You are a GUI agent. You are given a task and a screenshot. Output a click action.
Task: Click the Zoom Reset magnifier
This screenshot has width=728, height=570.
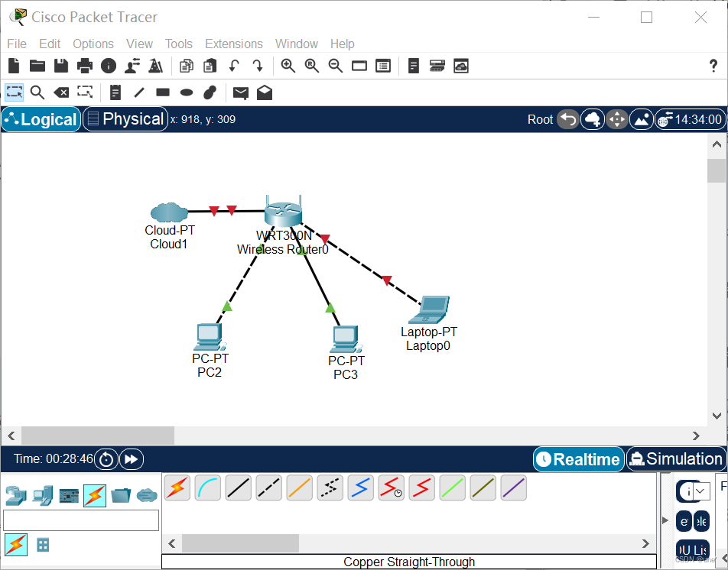point(311,66)
